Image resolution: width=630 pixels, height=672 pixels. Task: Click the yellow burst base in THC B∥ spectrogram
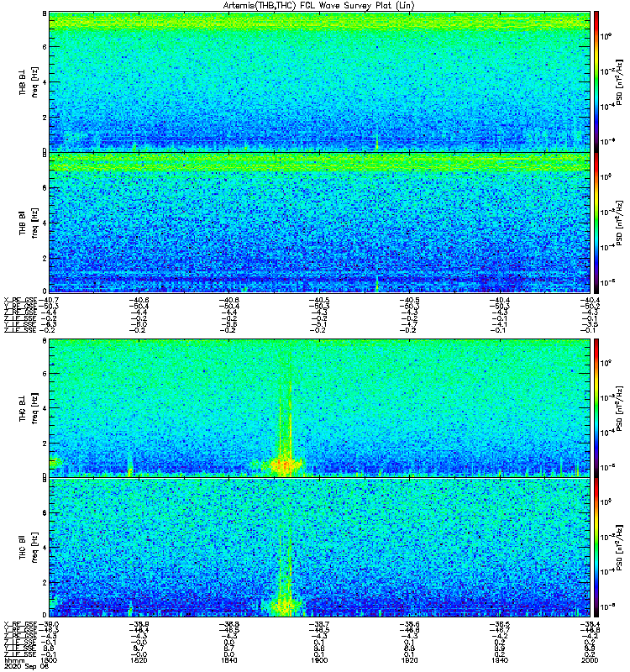283,606
